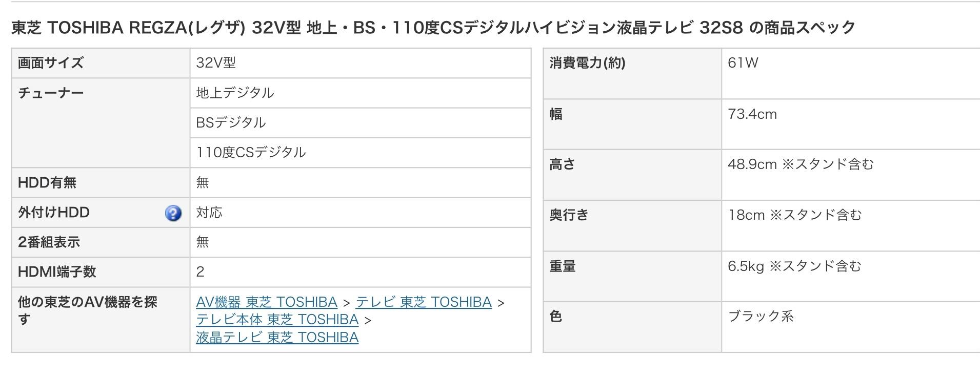Image resolution: width=980 pixels, height=376 pixels.
Task: Click the 61W power consumption value
Action: pos(743,63)
